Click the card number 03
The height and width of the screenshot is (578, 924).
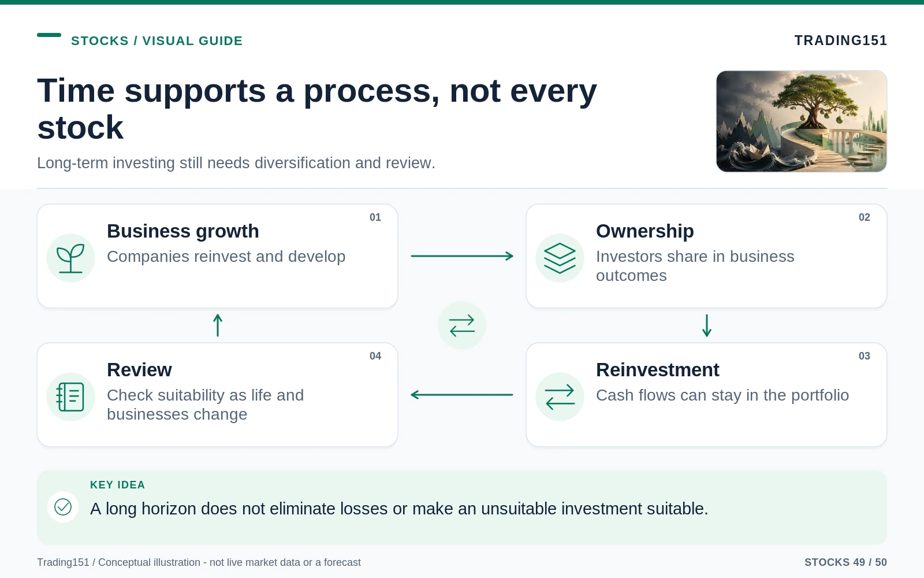pyautogui.click(x=865, y=356)
